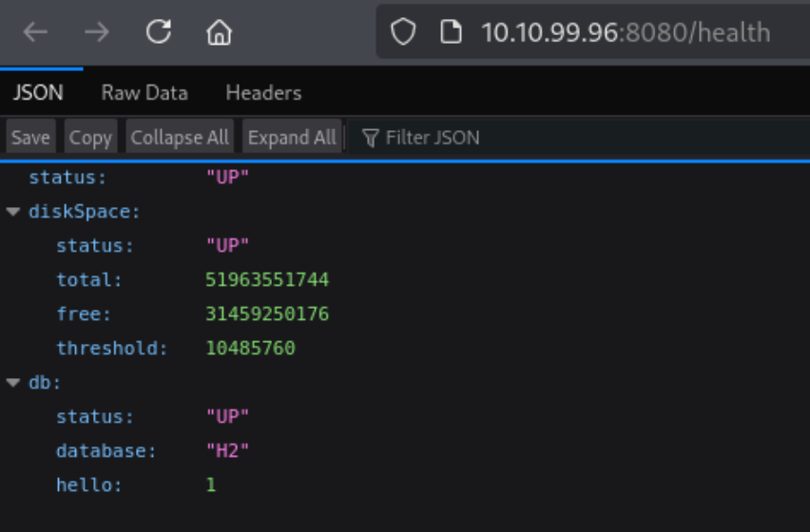This screenshot has height=532, width=810.
Task: Click the filter funnel icon
Action: pyautogui.click(x=371, y=138)
